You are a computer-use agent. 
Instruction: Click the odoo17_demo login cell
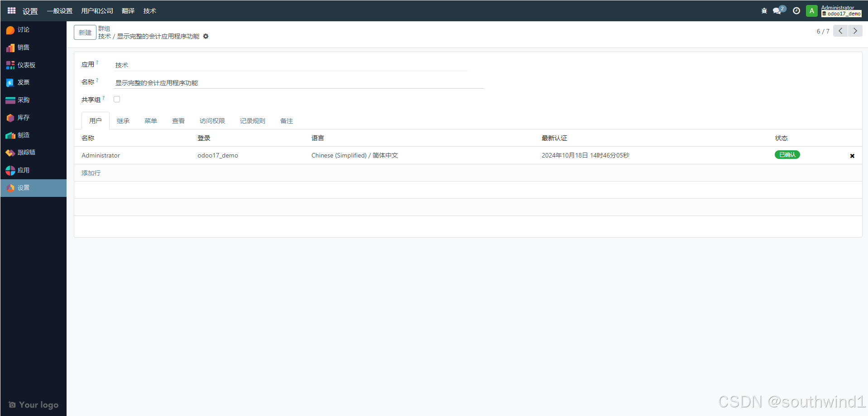(x=218, y=155)
